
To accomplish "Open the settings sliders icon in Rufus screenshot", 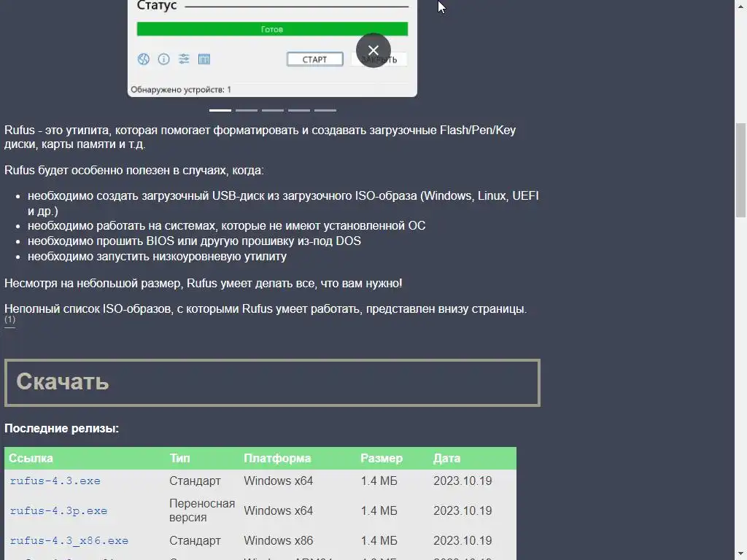I will [x=184, y=59].
